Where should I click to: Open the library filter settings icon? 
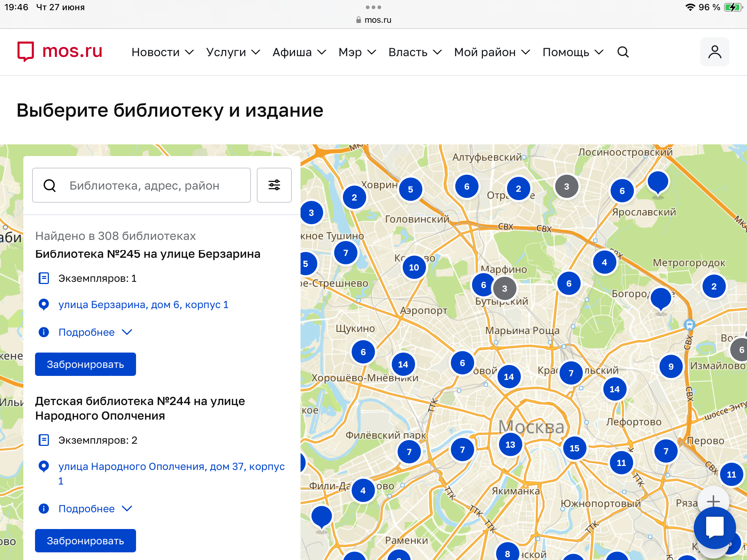pos(274,185)
